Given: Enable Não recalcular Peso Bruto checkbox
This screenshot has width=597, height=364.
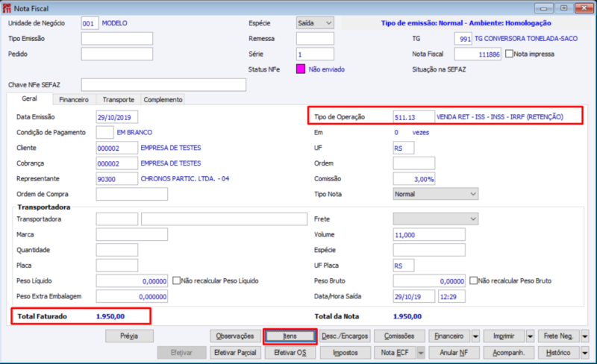Looking at the screenshot, I should 473,280.
